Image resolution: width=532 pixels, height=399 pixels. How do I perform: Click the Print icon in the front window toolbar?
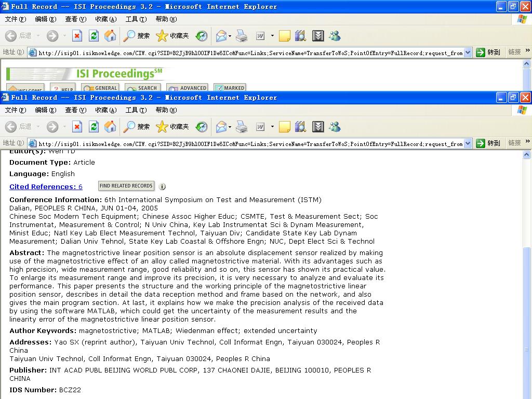coord(242,127)
